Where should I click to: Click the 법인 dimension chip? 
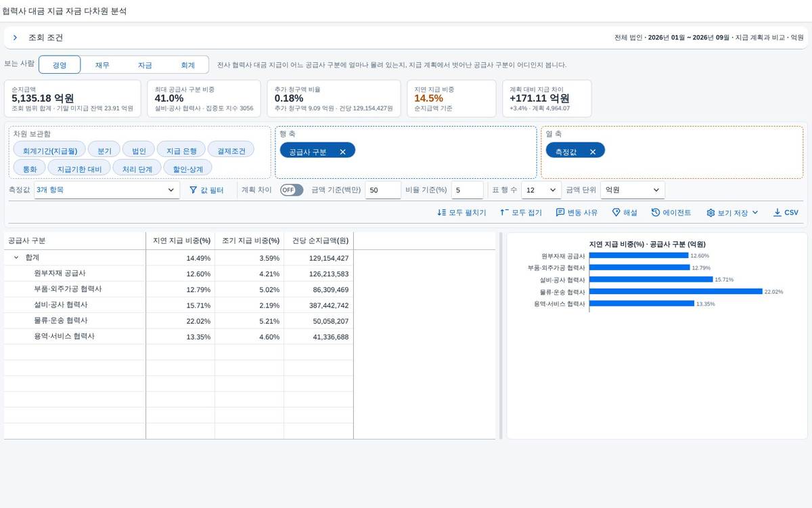(139, 150)
